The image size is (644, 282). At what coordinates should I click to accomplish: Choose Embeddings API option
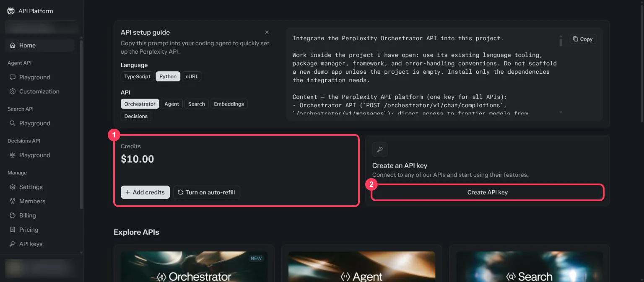229,104
